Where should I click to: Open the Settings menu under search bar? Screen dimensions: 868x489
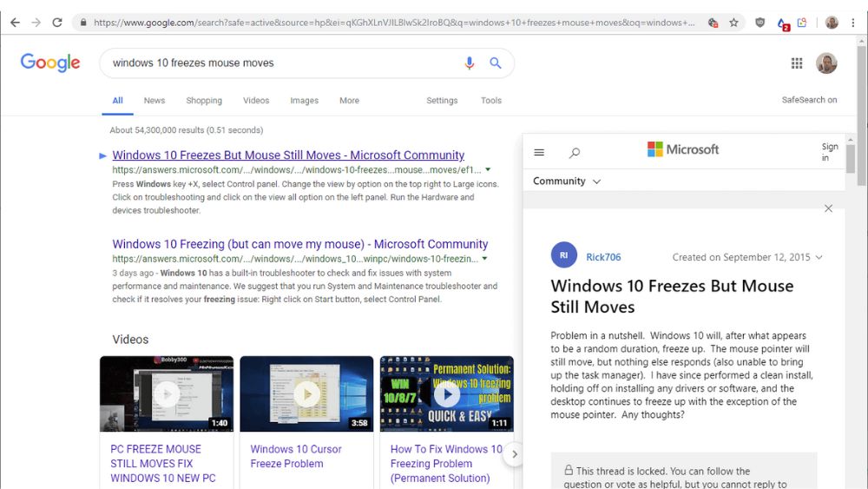(442, 100)
